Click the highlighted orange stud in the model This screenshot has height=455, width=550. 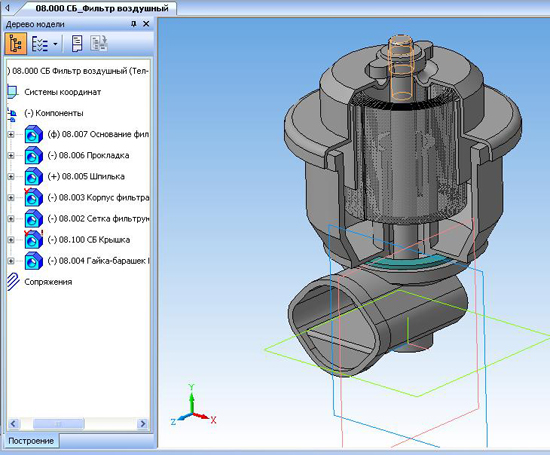pos(401,68)
